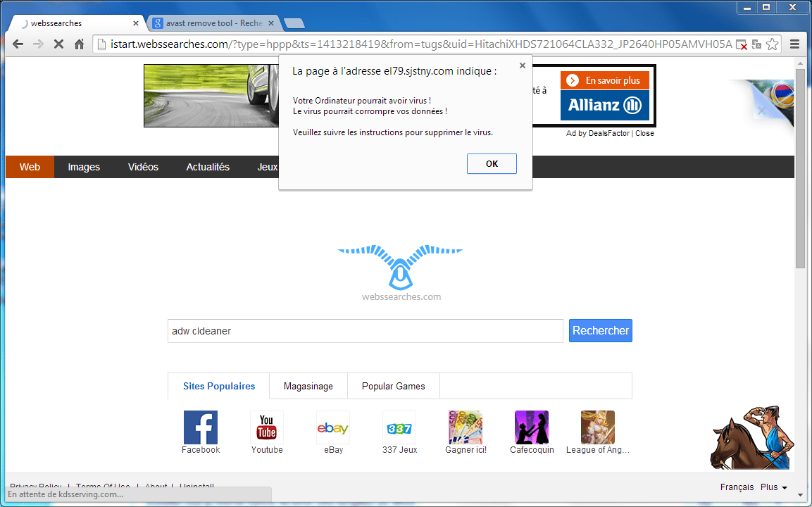Open a new tab
This screenshot has width=812, height=507.
(294, 23)
